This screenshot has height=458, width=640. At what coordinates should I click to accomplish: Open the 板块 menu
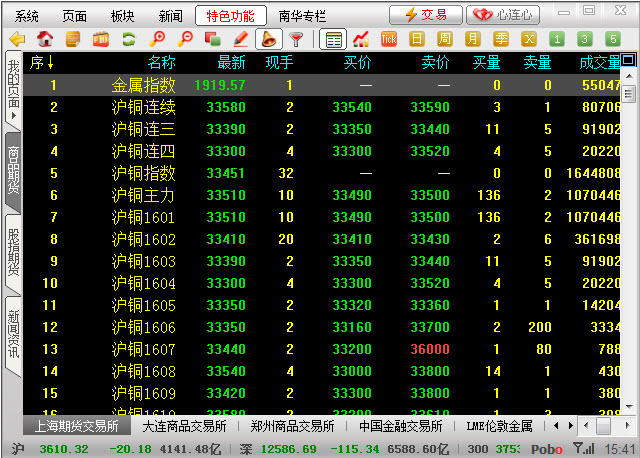(x=122, y=16)
